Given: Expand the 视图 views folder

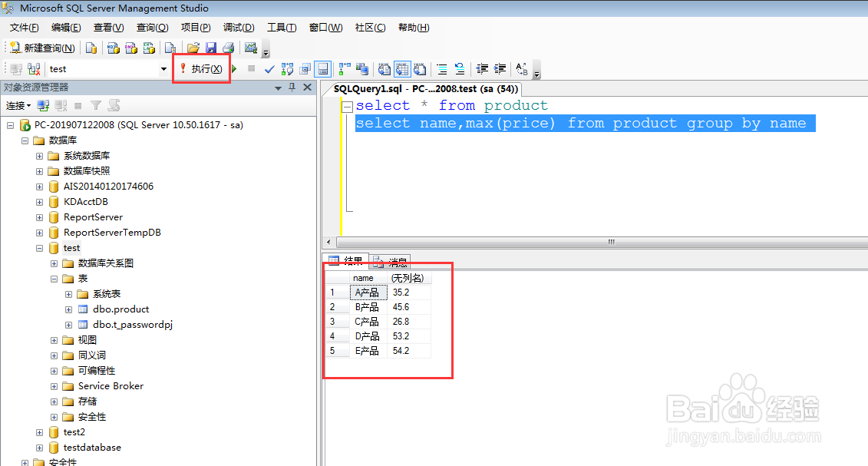Looking at the screenshot, I should pos(54,340).
